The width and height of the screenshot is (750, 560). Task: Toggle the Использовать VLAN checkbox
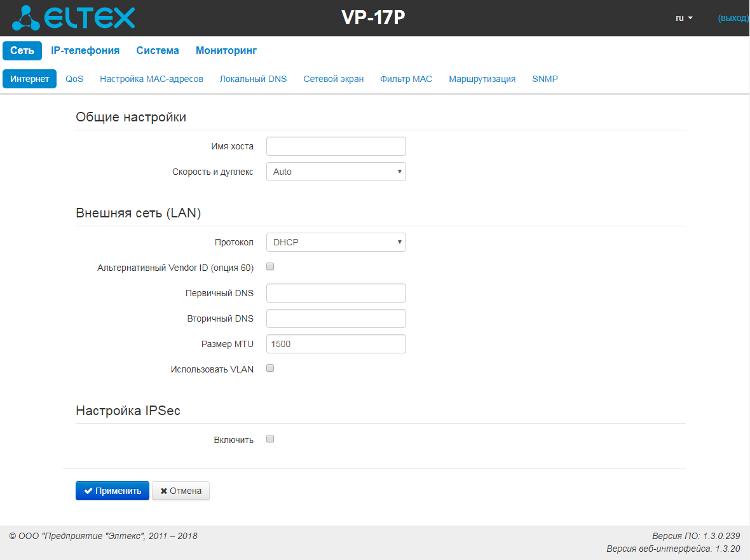[270, 368]
